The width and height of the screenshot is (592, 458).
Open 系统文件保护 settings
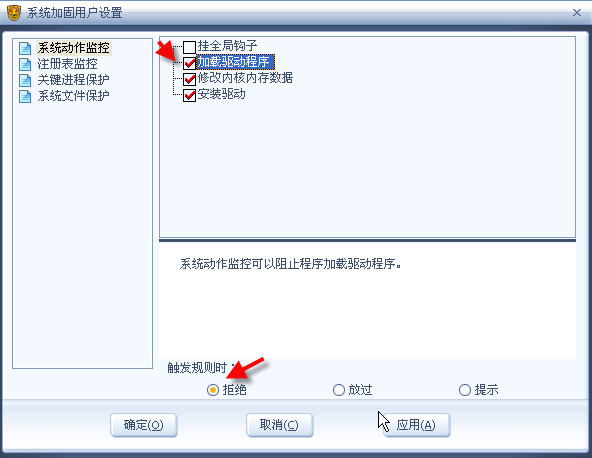coord(73,96)
